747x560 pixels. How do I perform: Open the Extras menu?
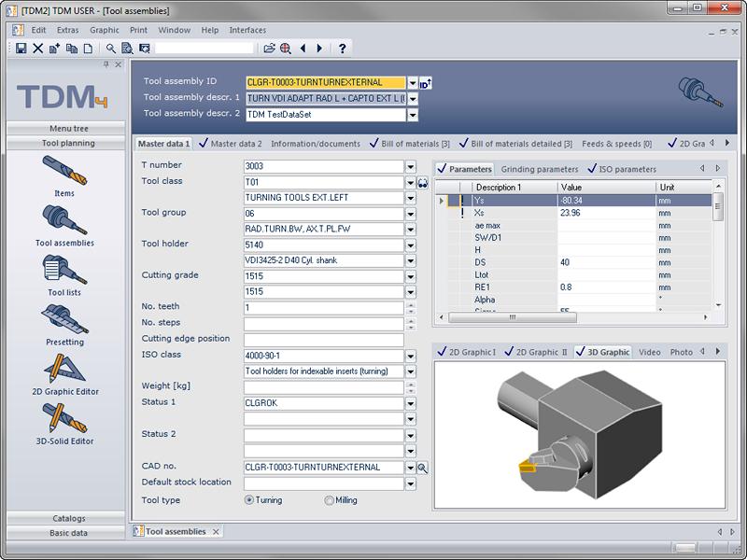coord(67,30)
